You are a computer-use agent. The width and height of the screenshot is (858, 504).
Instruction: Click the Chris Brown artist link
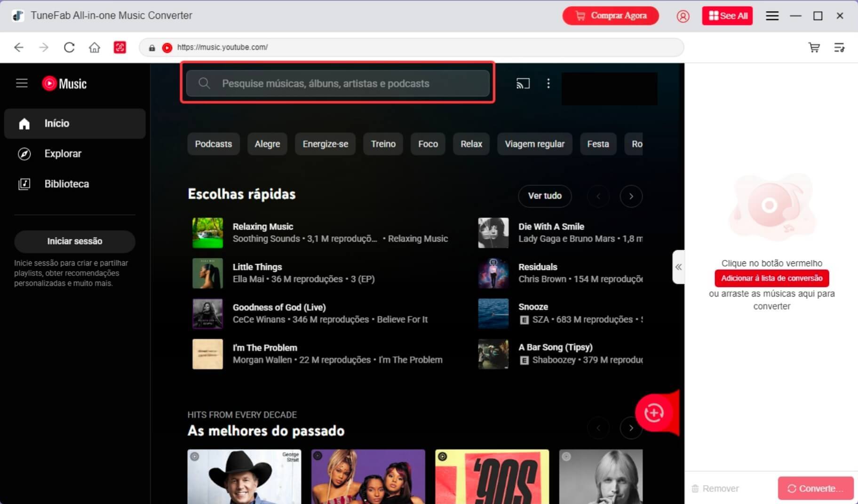(x=542, y=279)
